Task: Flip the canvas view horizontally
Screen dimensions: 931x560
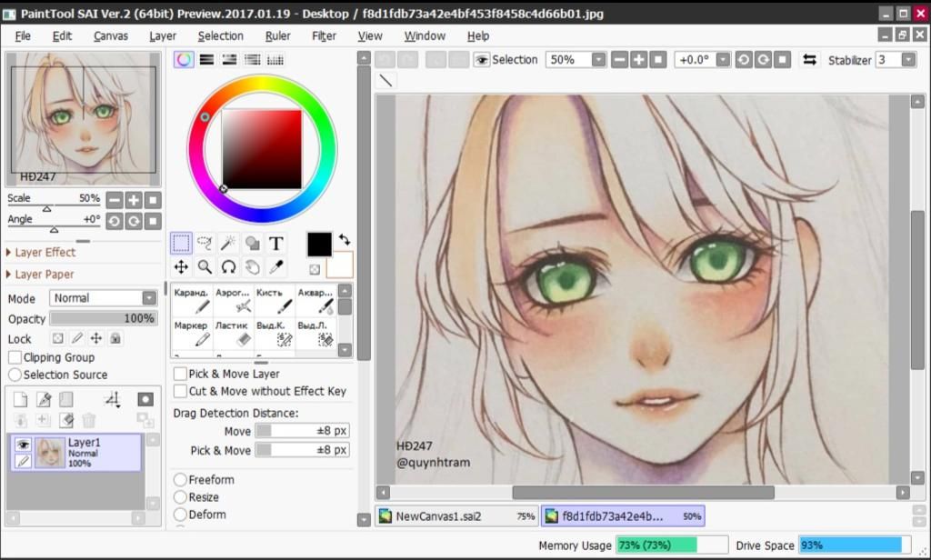Action: (809, 59)
